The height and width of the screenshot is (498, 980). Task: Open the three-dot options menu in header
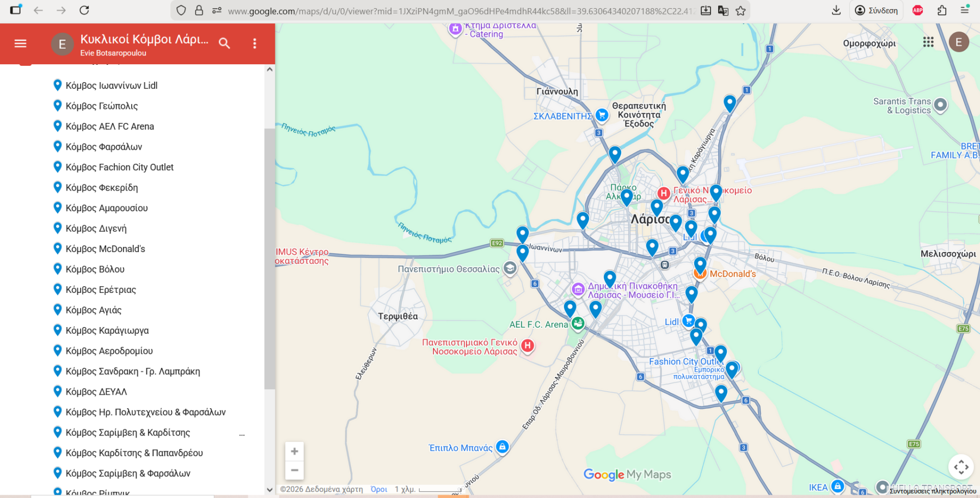click(254, 44)
